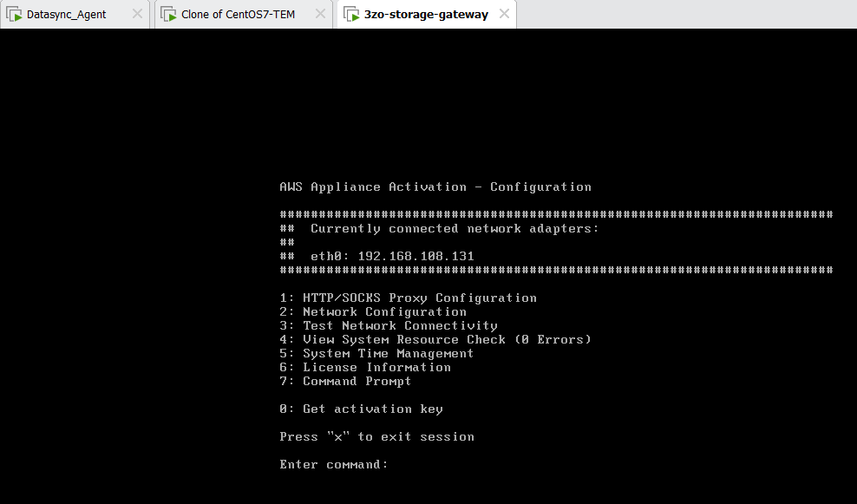Select the 3zo-storage-gateway tab
This screenshot has height=504, width=857.
[x=426, y=15]
